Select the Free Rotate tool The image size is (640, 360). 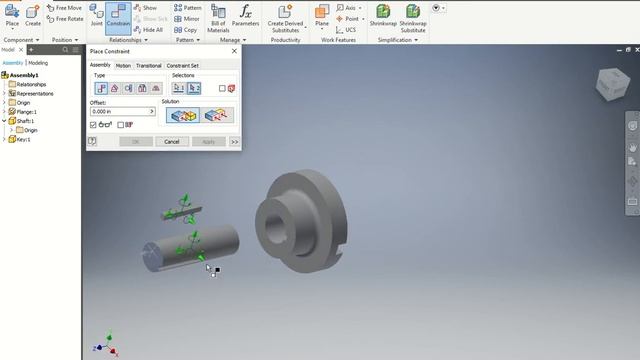click(x=65, y=19)
